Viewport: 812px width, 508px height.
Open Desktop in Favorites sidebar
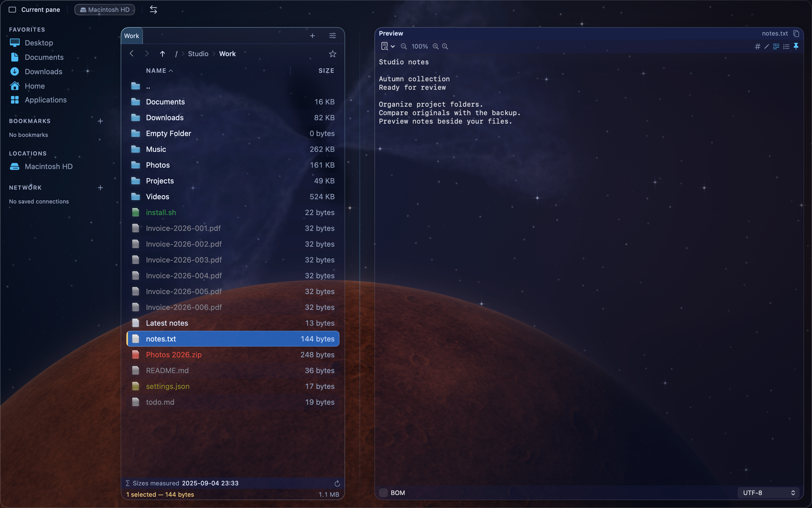click(x=39, y=43)
